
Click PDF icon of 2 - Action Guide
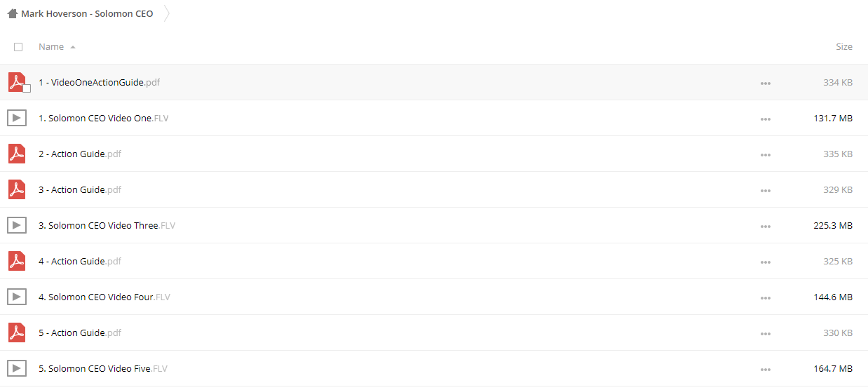[x=17, y=154]
